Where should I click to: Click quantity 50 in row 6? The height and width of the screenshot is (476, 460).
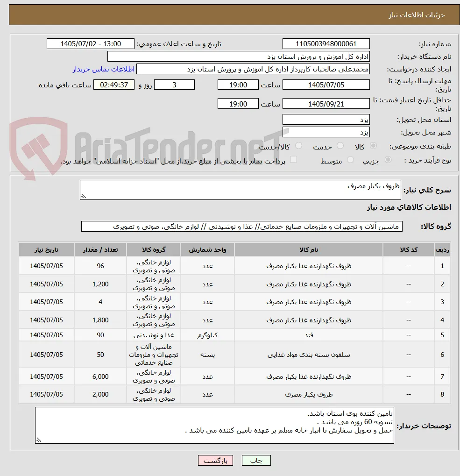coord(100,355)
